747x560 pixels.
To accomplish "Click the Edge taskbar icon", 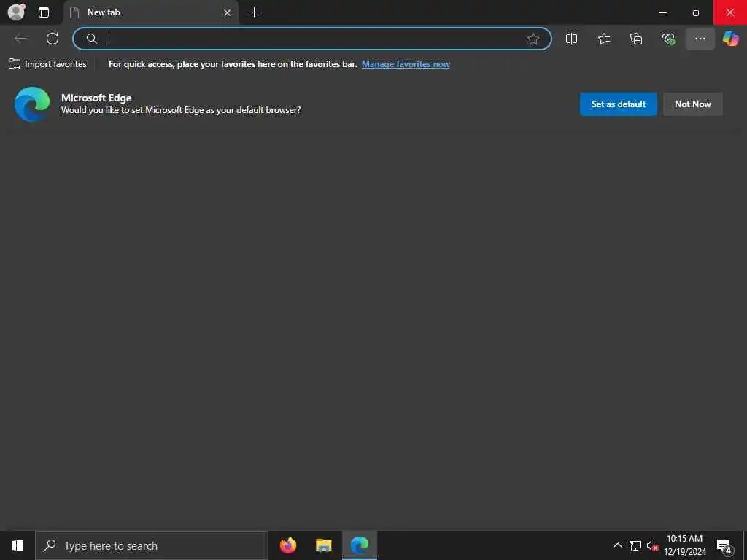I will click(360, 545).
